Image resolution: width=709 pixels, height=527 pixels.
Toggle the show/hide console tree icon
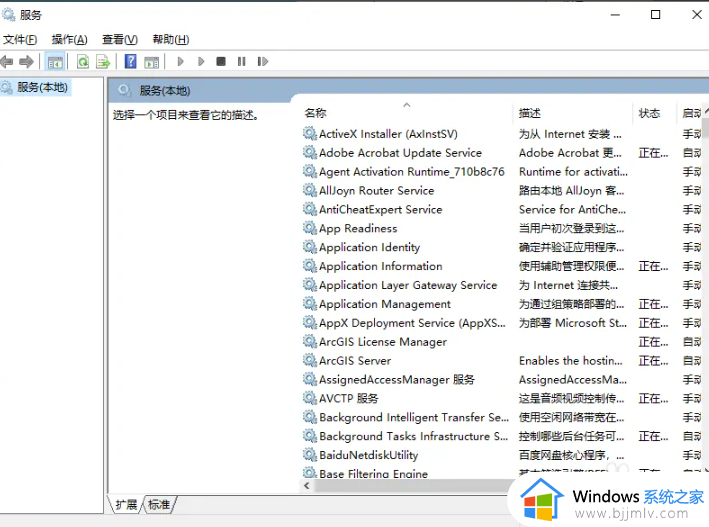click(x=55, y=62)
